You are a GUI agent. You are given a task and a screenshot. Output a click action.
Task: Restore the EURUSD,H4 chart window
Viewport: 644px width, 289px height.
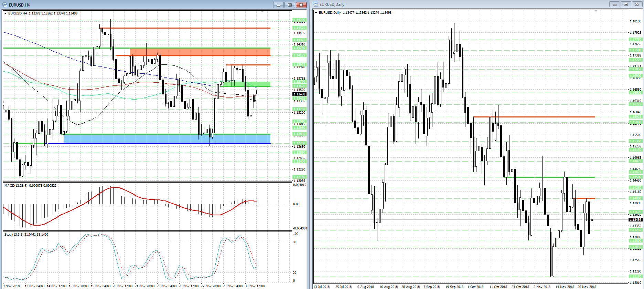(290, 5)
